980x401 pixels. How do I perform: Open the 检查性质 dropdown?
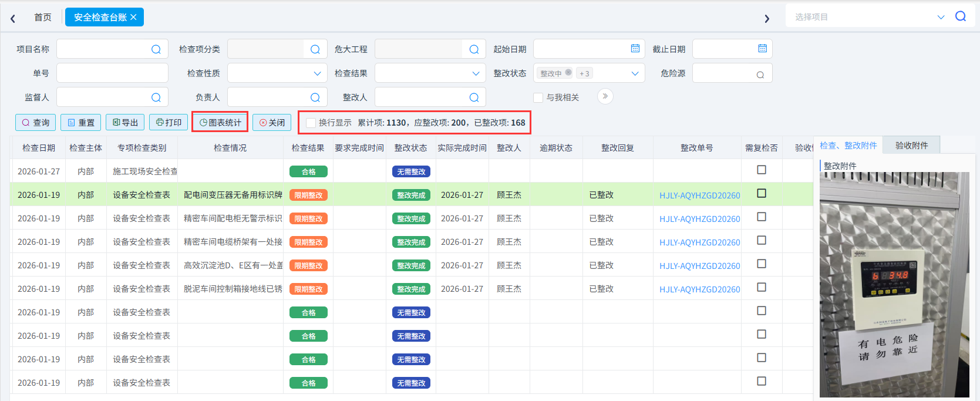coord(317,73)
